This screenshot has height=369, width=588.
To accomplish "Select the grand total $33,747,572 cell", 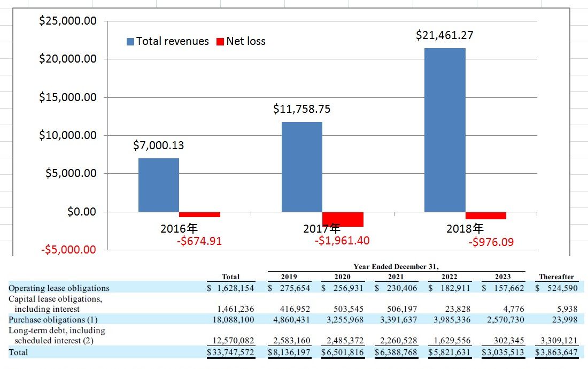I will (x=230, y=352).
